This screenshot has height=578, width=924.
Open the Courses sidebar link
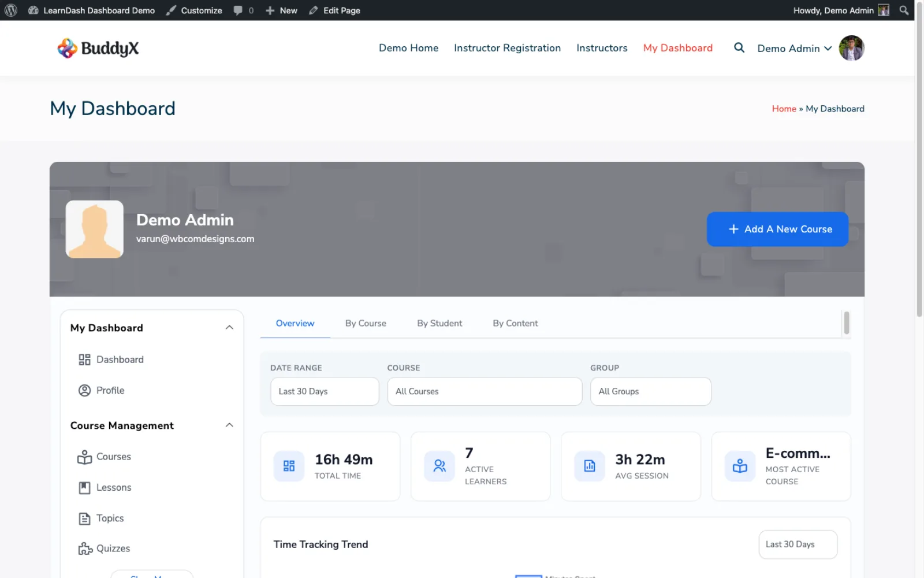point(114,457)
